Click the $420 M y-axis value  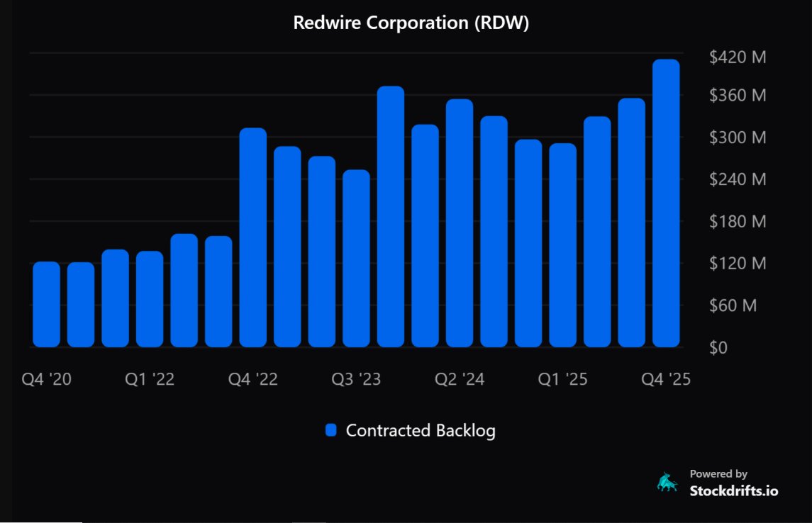click(x=738, y=57)
